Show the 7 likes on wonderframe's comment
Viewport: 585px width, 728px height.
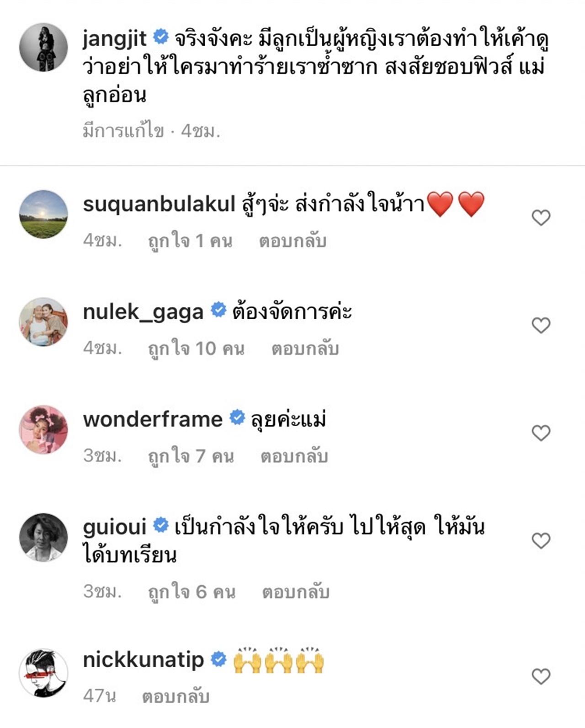(191, 456)
